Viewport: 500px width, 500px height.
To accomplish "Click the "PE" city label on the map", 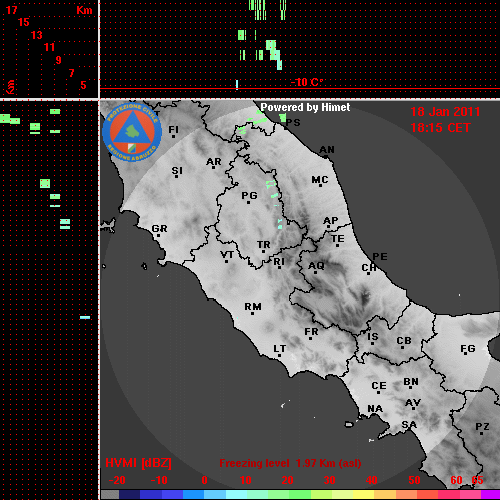I will [380, 257].
